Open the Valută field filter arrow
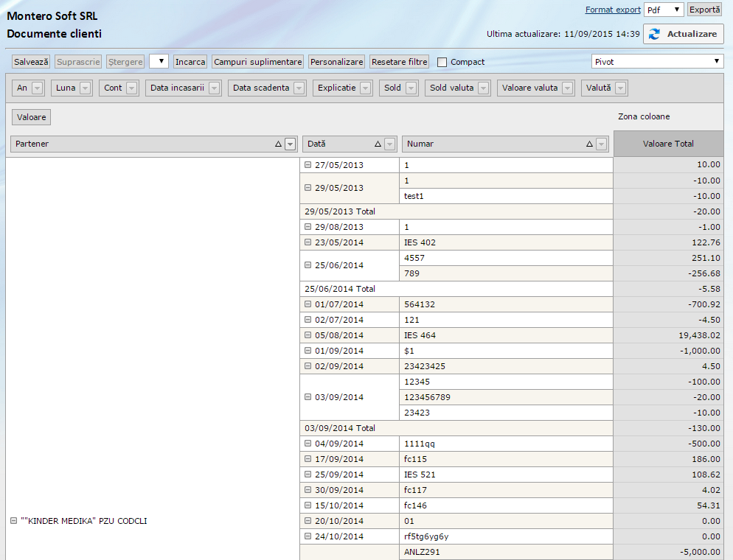The image size is (733, 560). (621, 88)
